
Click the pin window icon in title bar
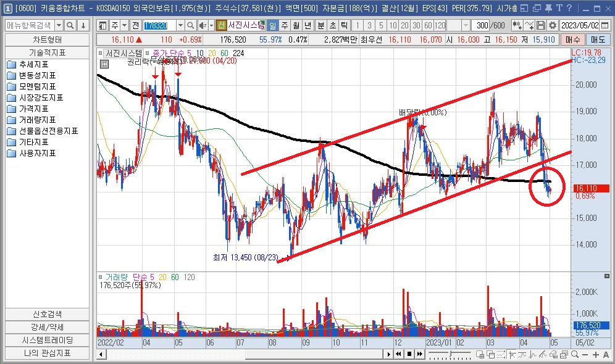[548, 8]
